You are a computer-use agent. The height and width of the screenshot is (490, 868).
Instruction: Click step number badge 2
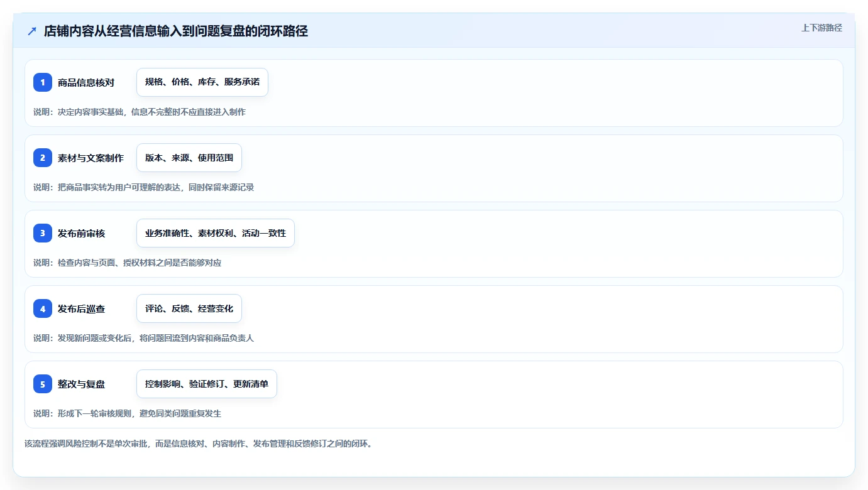(x=43, y=158)
